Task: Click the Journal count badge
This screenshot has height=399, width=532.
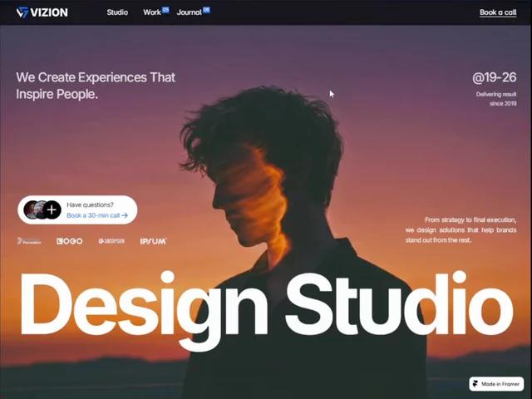Action: (206, 10)
